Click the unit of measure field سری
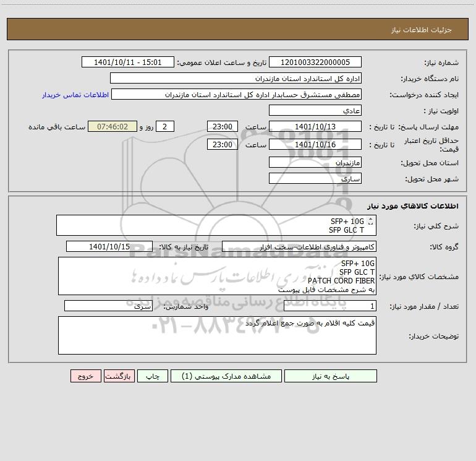 coord(108,306)
